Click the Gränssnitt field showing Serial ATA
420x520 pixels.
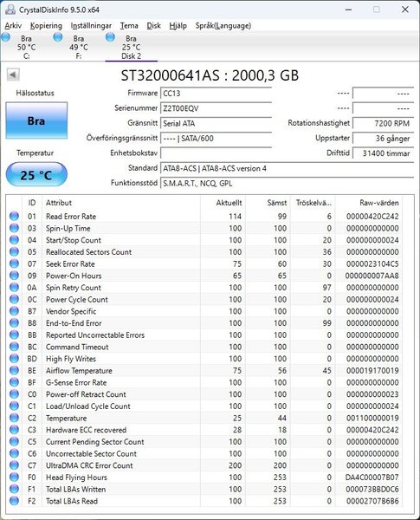coord(216,123)
